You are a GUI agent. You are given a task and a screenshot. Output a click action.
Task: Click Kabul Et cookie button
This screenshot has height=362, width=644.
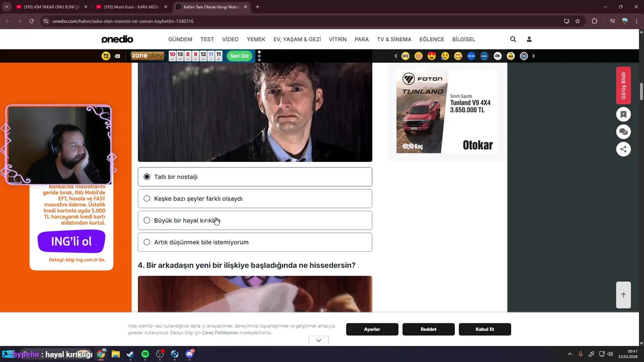[x=485, y=329]
